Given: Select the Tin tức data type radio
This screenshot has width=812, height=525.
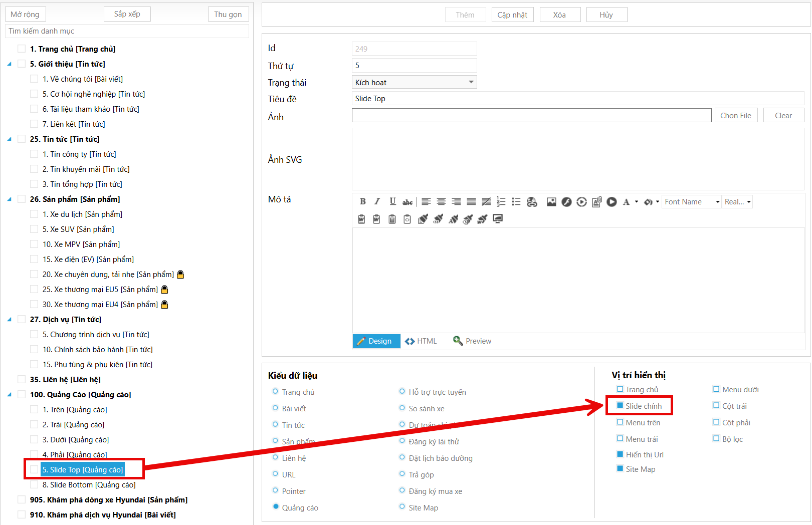Looking at the screenshot, I should [275, 425].
